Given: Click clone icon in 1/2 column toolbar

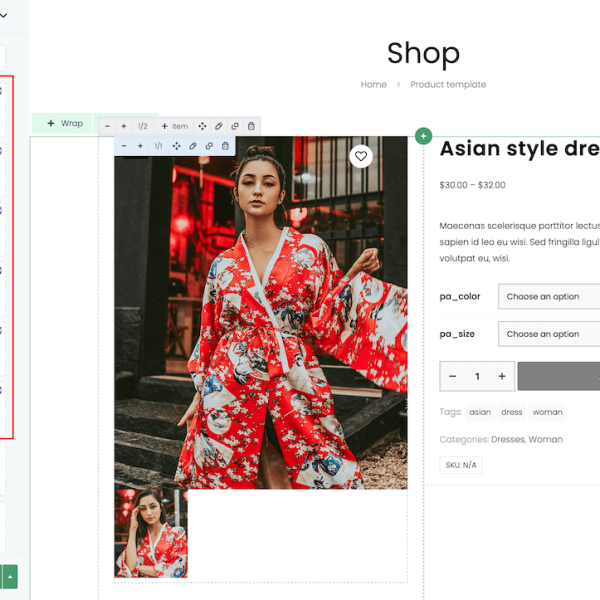Looking at the screenshot, I should [235, 126].
